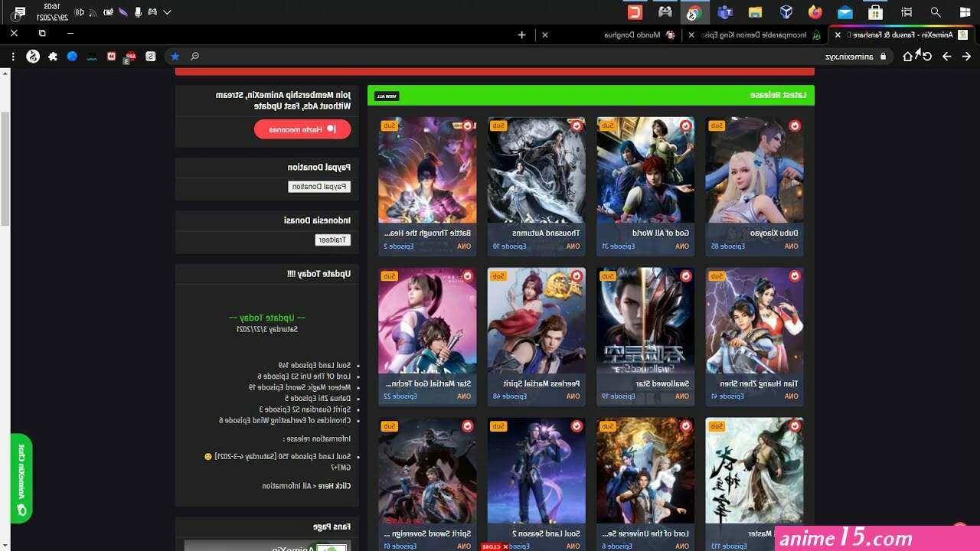Click the gray S extension icon
Screen dimensions: 980x551
coord(151,56)
